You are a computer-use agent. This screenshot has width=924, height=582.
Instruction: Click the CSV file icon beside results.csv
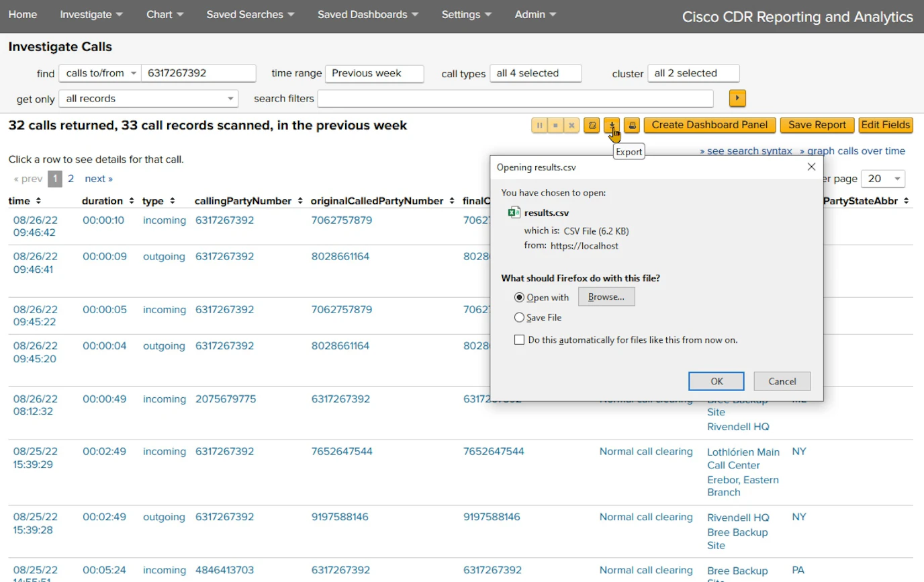pos(514,212)
